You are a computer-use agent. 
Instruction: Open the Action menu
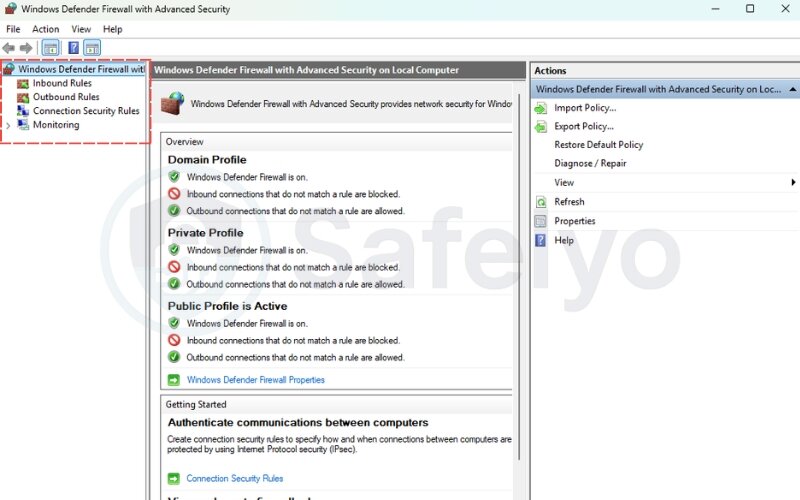coord(46,29)
